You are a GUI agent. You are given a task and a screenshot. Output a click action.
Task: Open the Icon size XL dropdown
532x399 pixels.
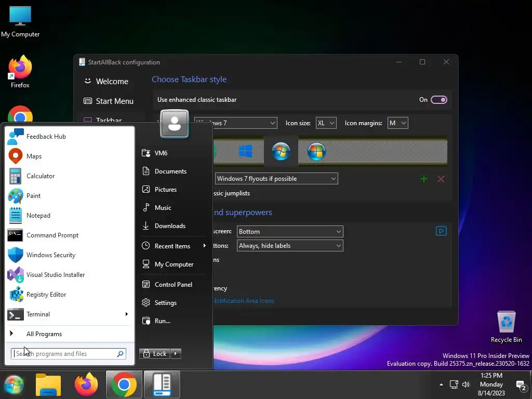[x=326, y=123]
